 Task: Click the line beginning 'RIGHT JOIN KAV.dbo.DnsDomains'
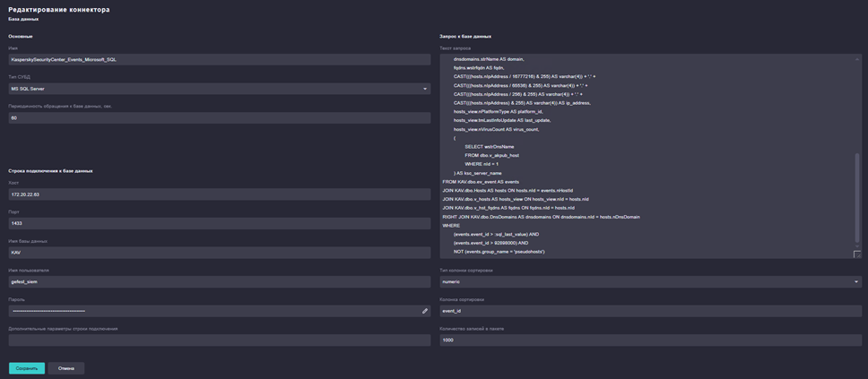(x=541, y=217)
